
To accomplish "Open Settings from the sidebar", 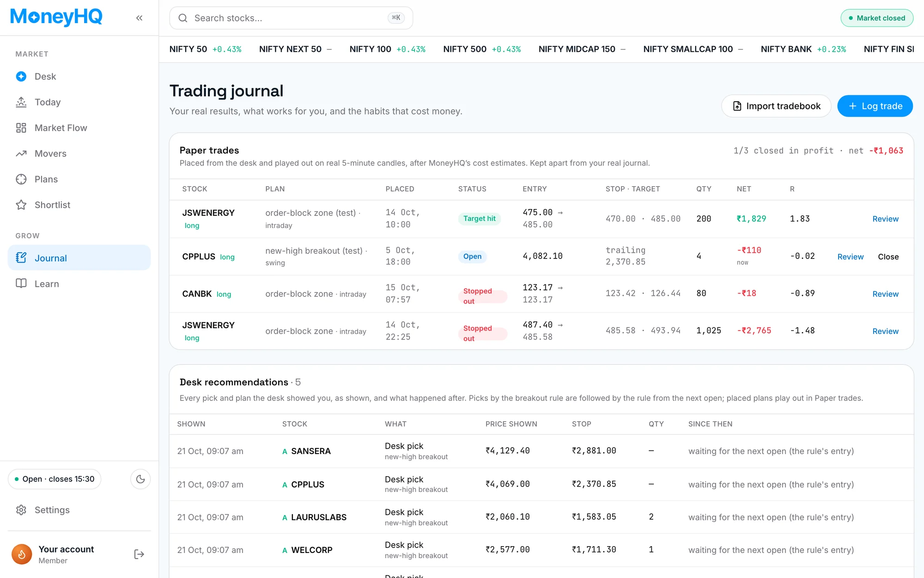I will 79,510.
